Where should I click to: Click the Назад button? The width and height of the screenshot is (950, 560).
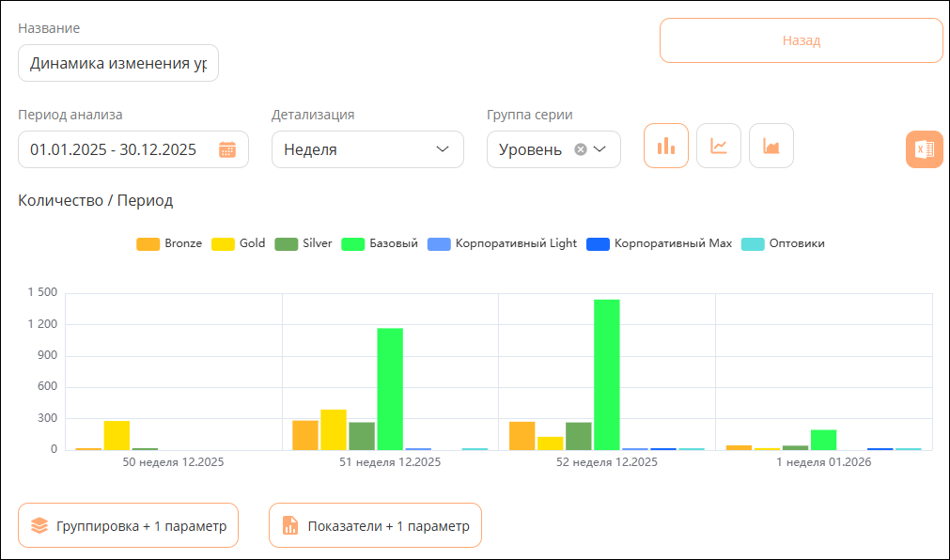click(802, 40)
